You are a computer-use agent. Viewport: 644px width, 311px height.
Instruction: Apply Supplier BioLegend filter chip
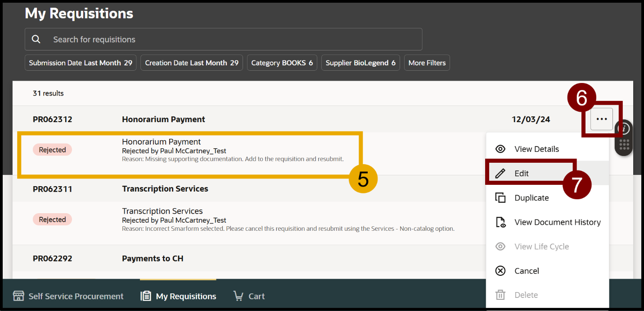point(360,63)
